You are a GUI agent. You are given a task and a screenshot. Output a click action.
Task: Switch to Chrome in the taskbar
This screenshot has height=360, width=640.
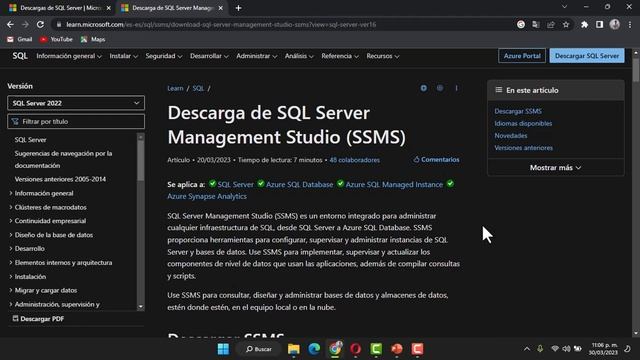335,349
